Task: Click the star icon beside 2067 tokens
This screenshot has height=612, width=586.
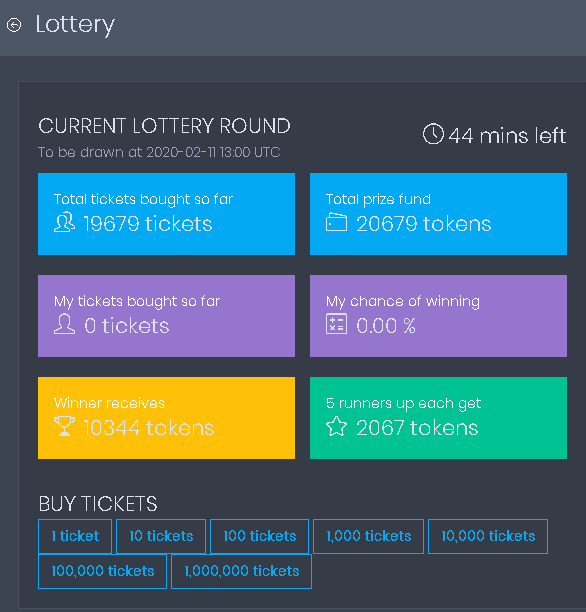Action: (x=336, y=426)
